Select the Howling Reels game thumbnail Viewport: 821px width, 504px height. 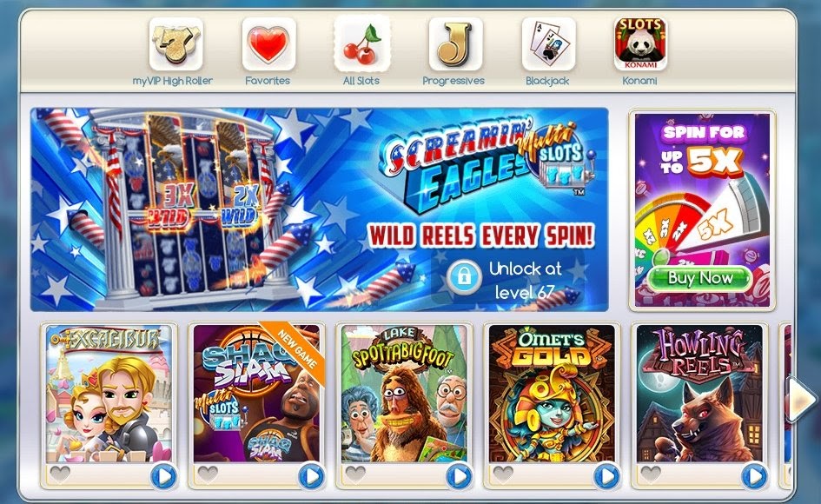[x=700, y=394]
